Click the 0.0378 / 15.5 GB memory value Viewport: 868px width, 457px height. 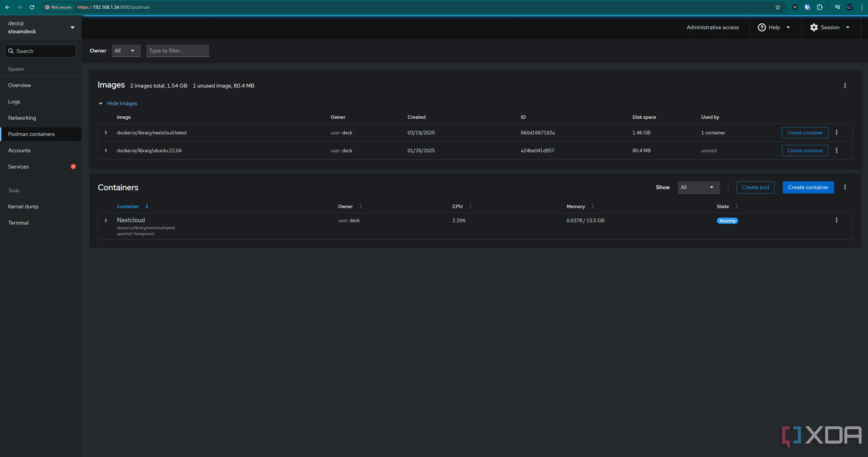pos(585,220)
